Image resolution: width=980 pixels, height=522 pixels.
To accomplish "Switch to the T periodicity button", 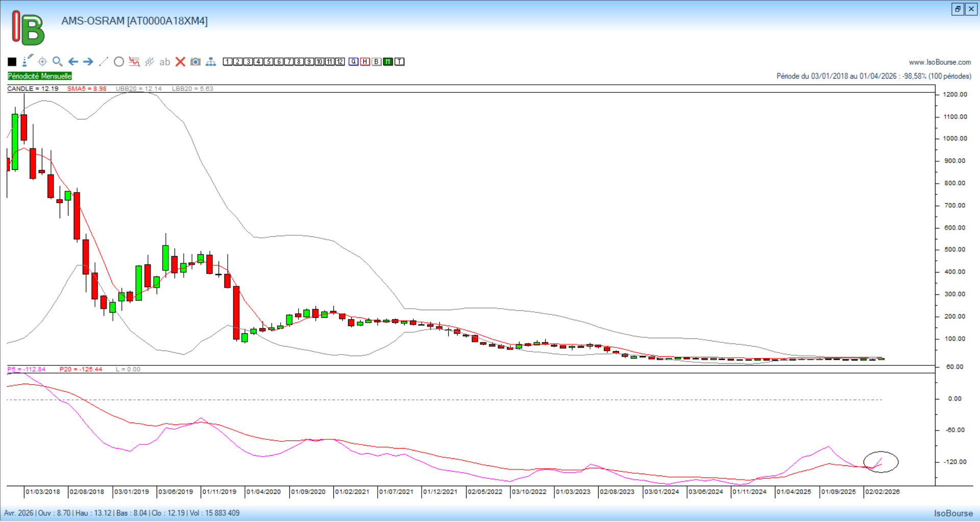I will (400, 62).
